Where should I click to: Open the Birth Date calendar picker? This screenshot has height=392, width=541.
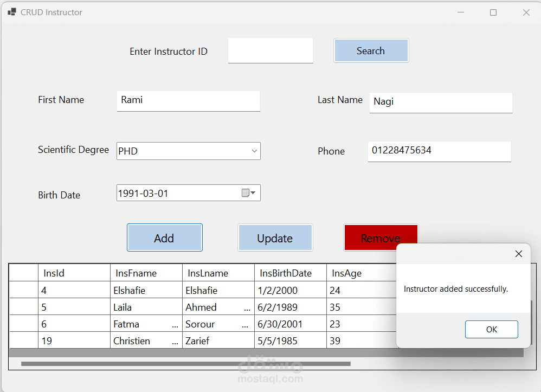[x=249, y=193]
